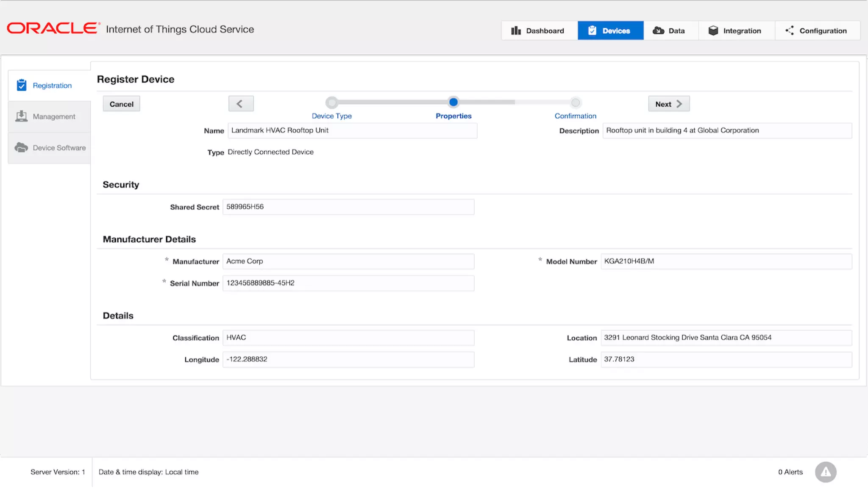Screen dimensions: 868x488
Task: Go back with the left chevron button
Action: coord(241,104)
